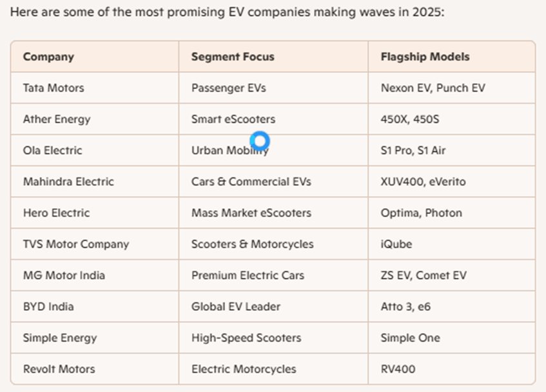Click the Passenger EVs segment cell

[x=229, y=88]
